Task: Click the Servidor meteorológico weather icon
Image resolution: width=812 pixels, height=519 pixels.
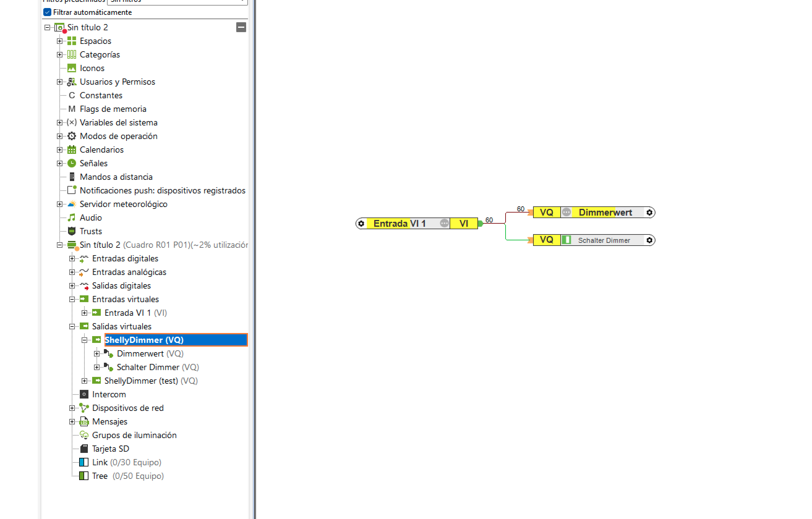Action: 72,204
